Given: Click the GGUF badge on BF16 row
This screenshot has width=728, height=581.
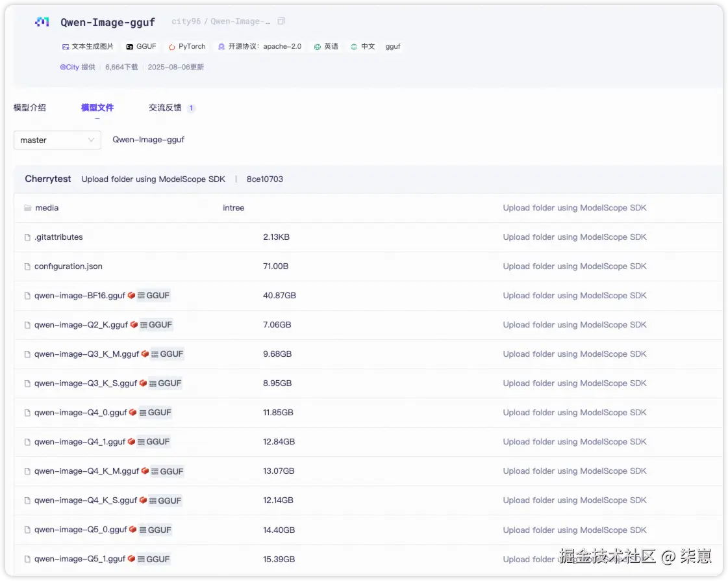Looking at the screenshot, I should coord(154,296).
